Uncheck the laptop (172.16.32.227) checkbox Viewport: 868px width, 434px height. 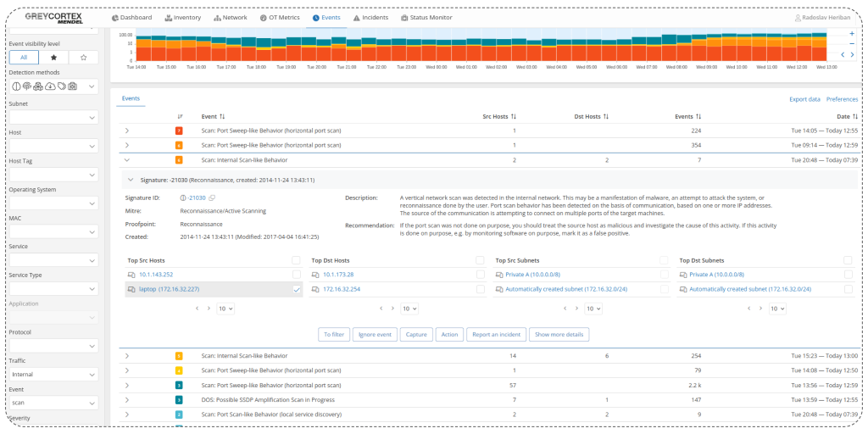(x=296, y=289)
